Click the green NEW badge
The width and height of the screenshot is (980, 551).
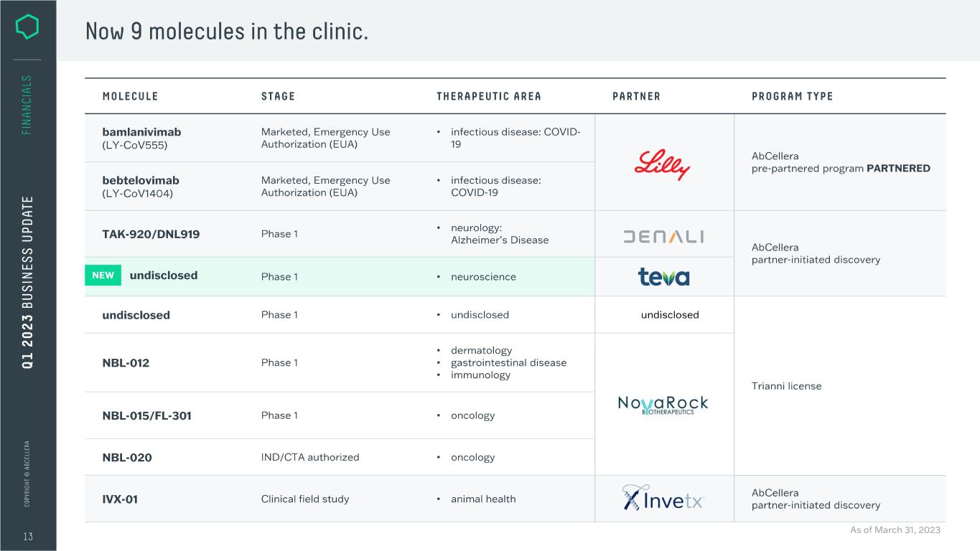103,275
